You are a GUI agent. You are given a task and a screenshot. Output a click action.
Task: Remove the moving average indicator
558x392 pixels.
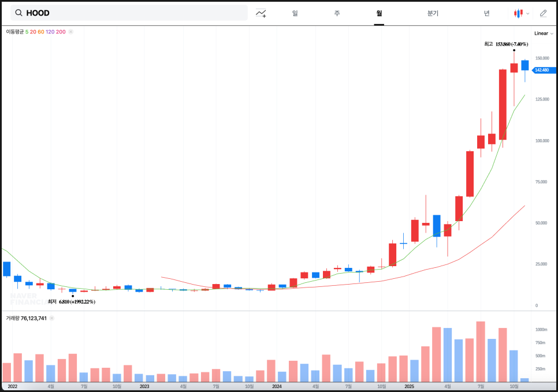(70, 32)
